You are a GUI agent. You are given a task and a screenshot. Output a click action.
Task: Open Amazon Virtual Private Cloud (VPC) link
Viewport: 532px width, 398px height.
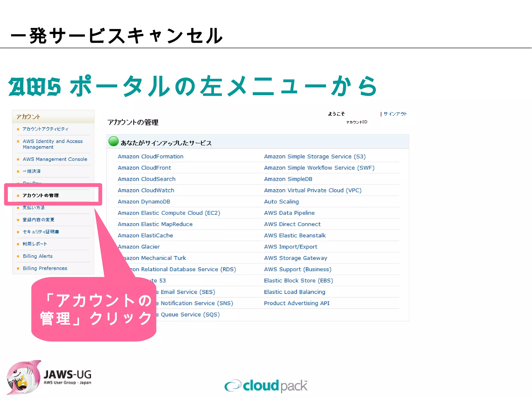point(313,190)
